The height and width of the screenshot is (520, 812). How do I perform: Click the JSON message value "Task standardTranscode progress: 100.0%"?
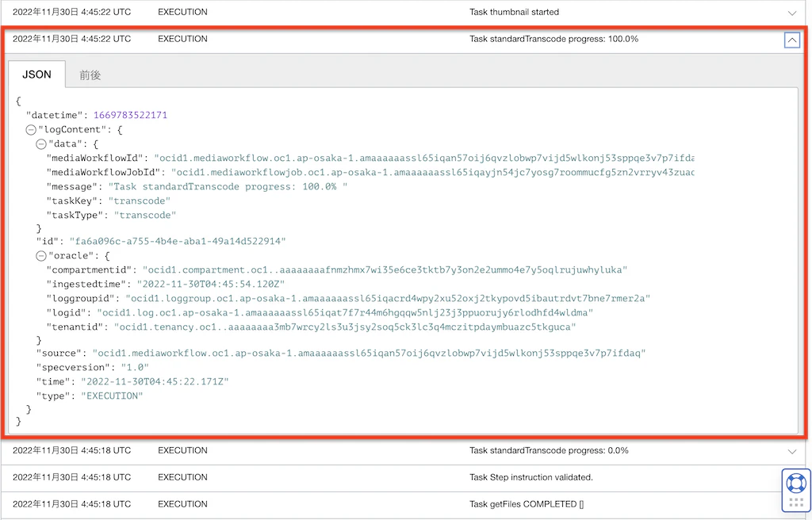[228, 187]
